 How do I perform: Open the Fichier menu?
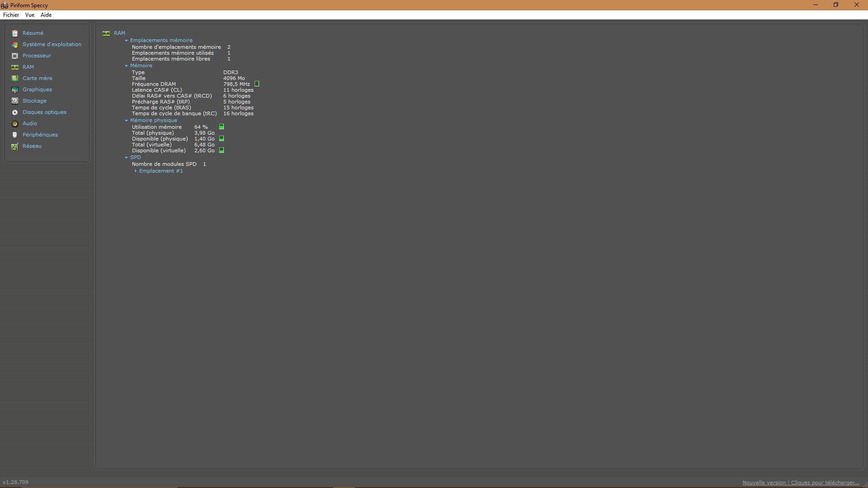(x=11, y=15)
